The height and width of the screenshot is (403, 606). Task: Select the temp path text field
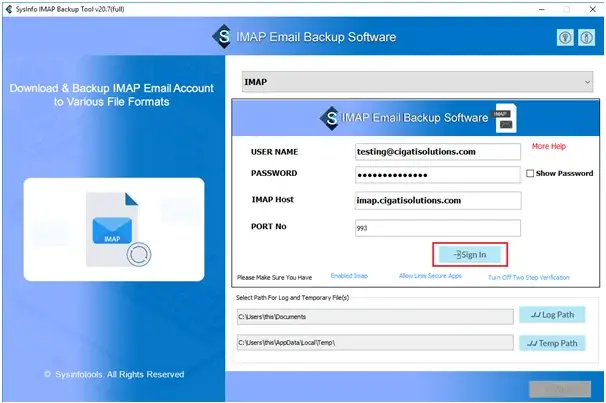pos(375,343)
